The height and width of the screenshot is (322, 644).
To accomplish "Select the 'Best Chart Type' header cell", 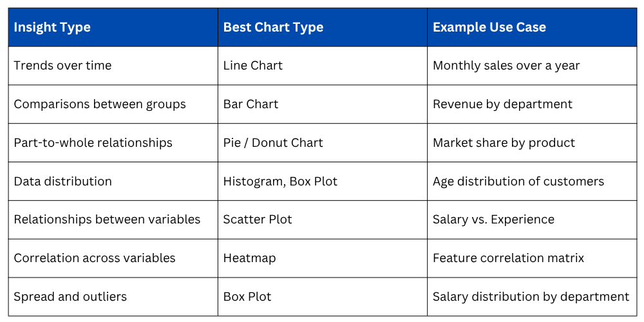I will coord(273,28).
